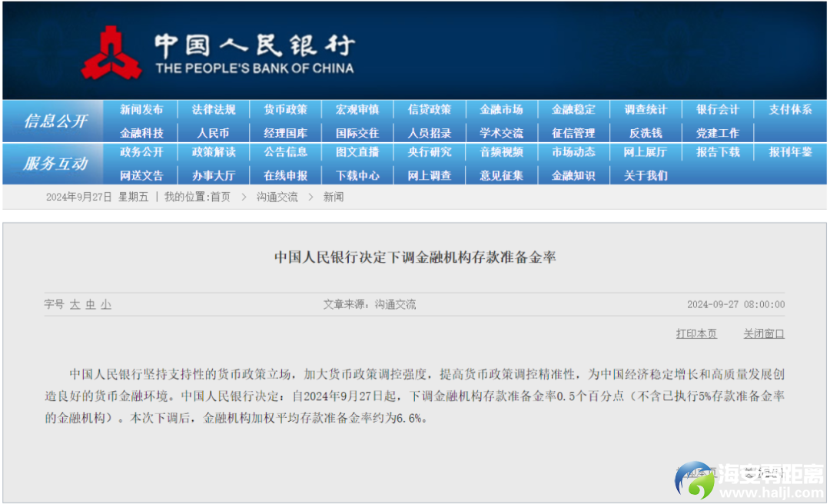
Task: Go to 意见征集 page
Action: pos(501,175)
